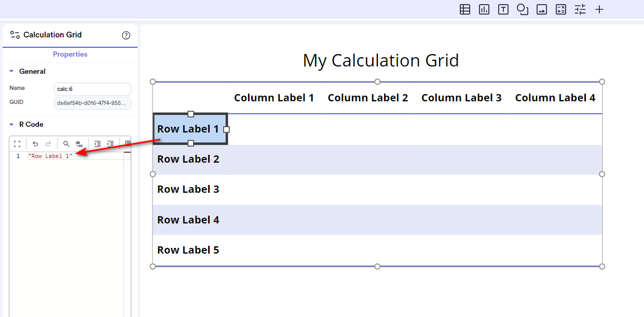Image resolution: width=644 pixels, height=317 pixels.
Task: Undo the last change in the code editor
Action: click(x=35, y=143)
